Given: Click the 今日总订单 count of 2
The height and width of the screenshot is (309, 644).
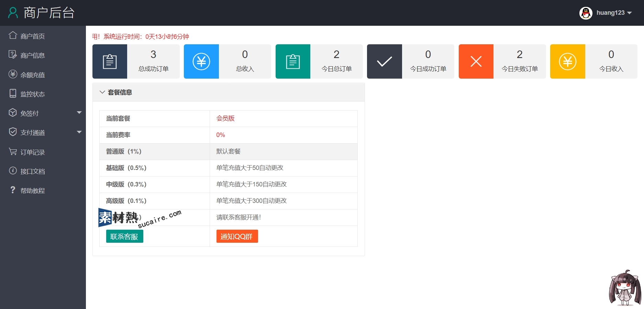Looking at the screenshot, I should click(336, 54).
